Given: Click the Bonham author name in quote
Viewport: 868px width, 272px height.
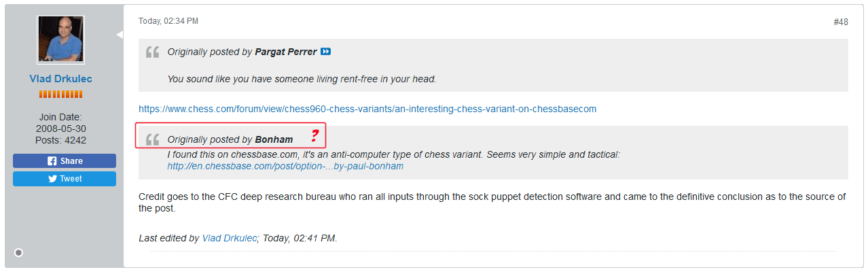Looking at the screenshot, I should [x=274, y=140].
